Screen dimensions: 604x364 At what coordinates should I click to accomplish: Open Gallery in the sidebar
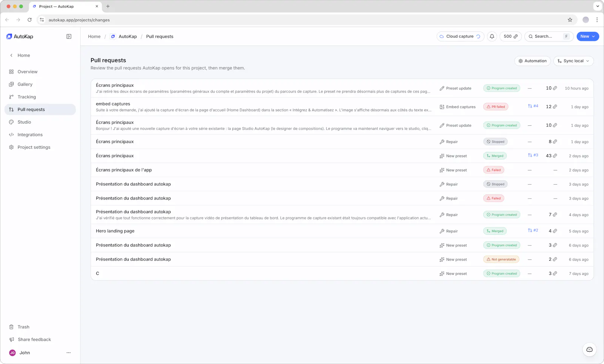[40, 84]
